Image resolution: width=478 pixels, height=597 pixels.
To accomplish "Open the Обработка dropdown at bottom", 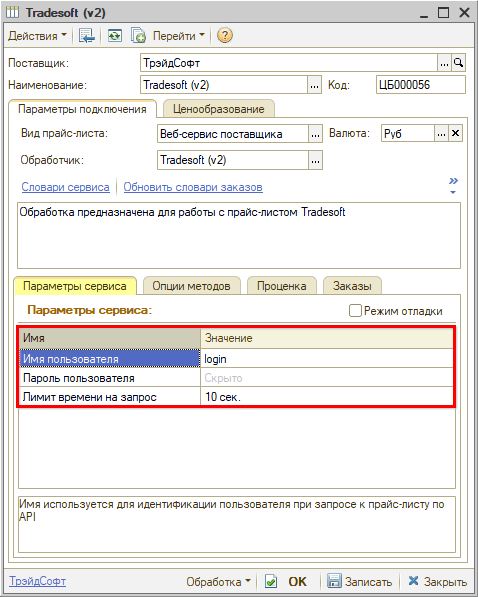I will pos(218,582).
